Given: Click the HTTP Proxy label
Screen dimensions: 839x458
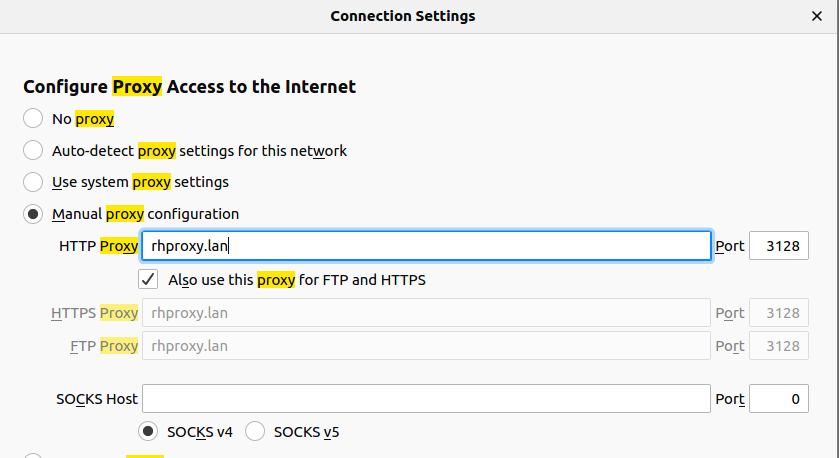Looking at the screenshot, I should (98, 246).
